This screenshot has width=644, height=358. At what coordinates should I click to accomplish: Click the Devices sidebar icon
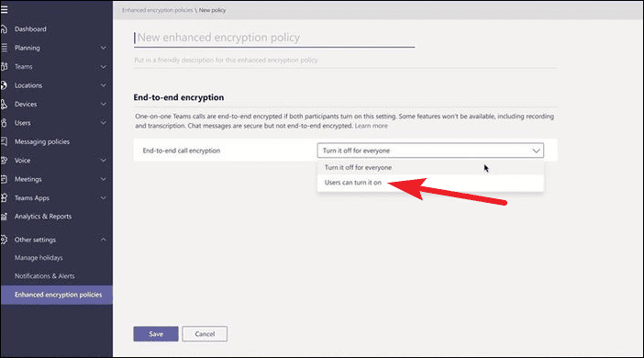click(4, 105)
